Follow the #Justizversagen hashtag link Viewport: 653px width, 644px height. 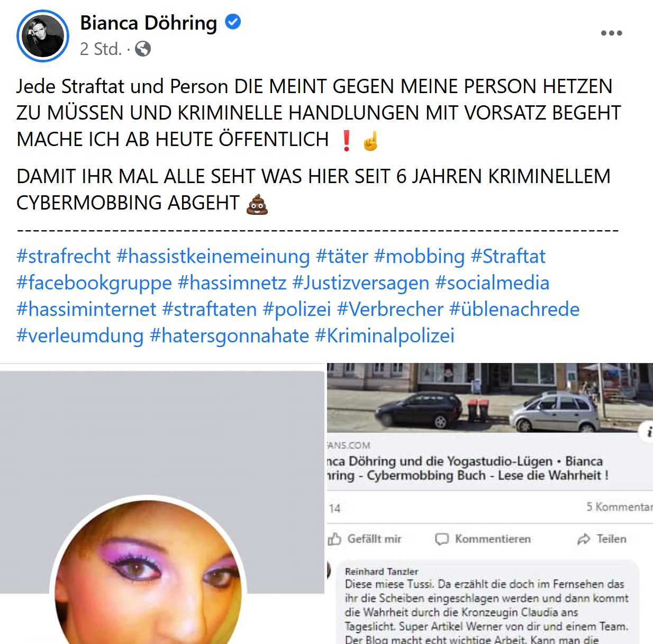click(x=361, y=283)
